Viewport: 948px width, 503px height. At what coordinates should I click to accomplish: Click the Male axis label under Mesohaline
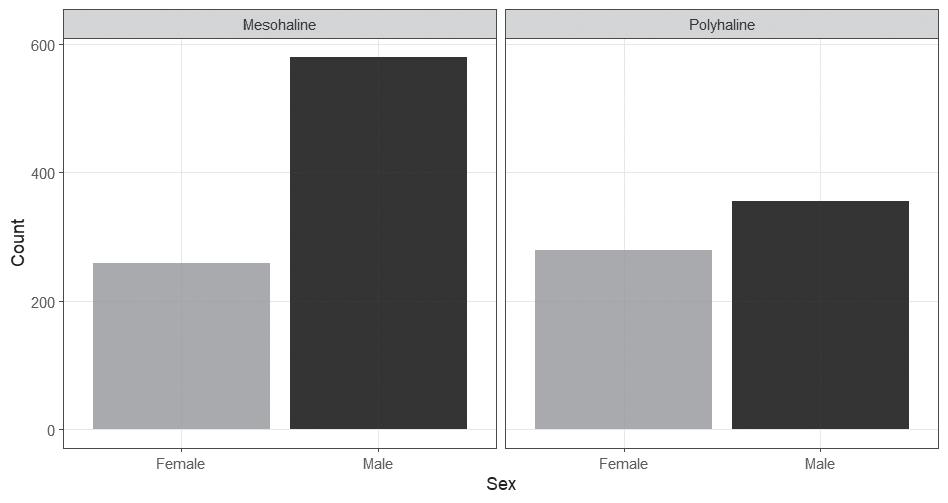[x=378, y=464]
